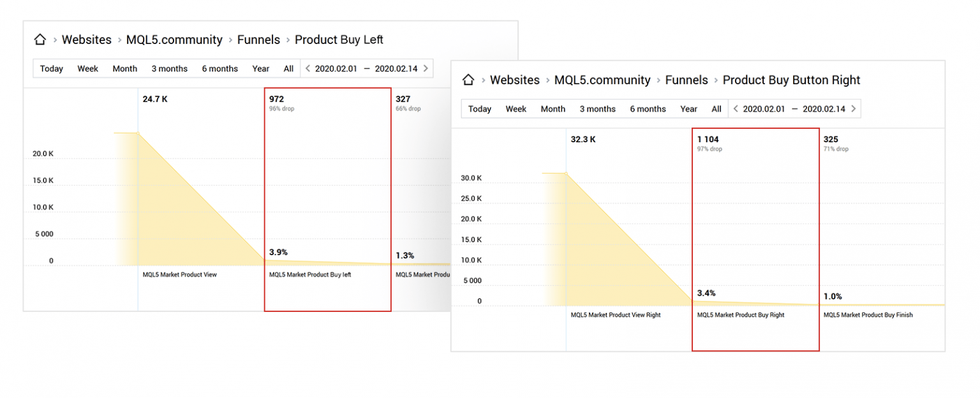Viewport: 980px width, 398px height.
Task: Select the Today time filter on the left panel
Action: (51, 68)
